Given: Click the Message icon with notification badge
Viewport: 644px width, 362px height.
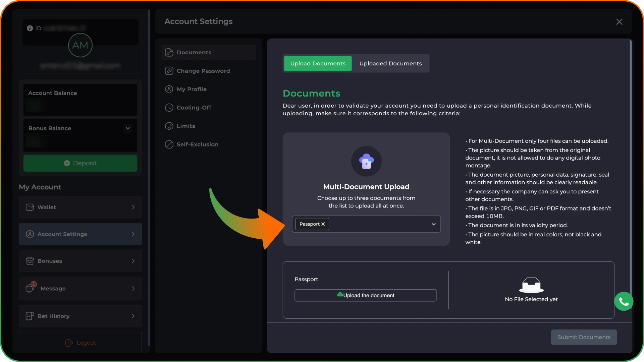Looking at the screenshot, I should point(31,288).
